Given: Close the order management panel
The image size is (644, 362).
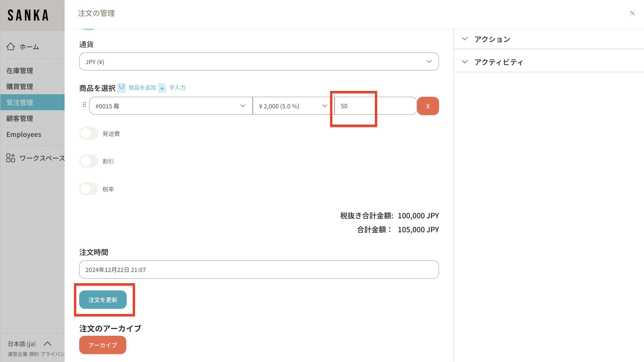Looking at the screenshot, I should point(632,13).
